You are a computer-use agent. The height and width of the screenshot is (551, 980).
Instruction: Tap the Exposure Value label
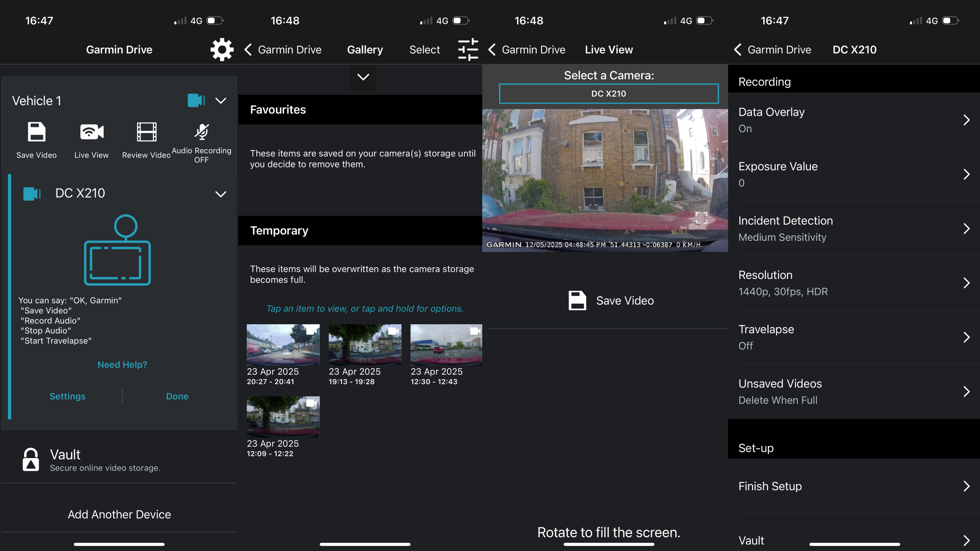(778, 167)
